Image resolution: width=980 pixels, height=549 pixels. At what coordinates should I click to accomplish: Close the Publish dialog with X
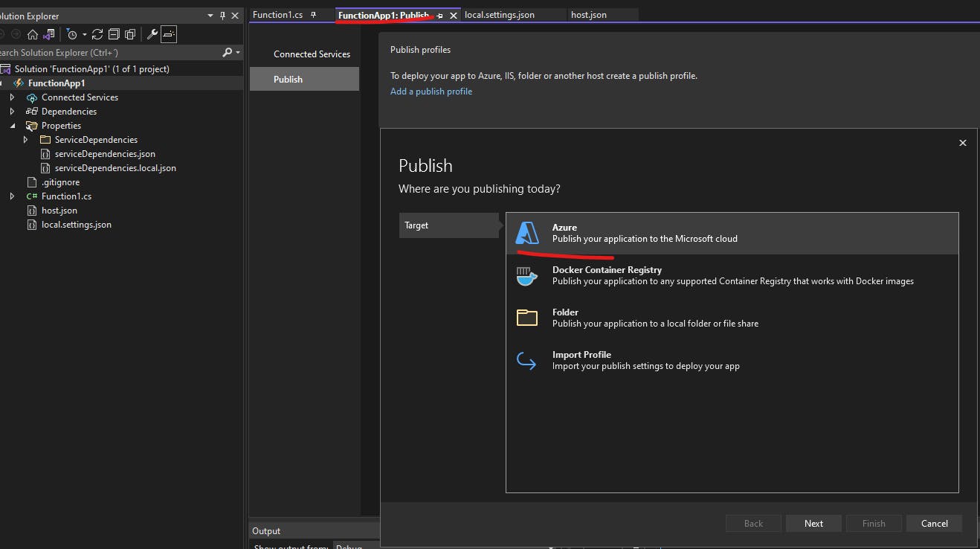pyautogui.click(x=963, y=143)
